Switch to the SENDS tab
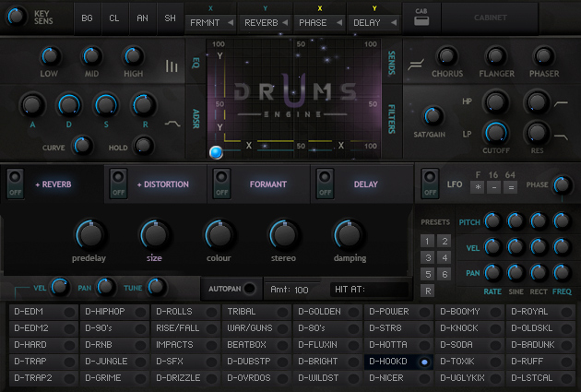Image resolution: width=581 pixels, height=392 pixels. (391, 63)
